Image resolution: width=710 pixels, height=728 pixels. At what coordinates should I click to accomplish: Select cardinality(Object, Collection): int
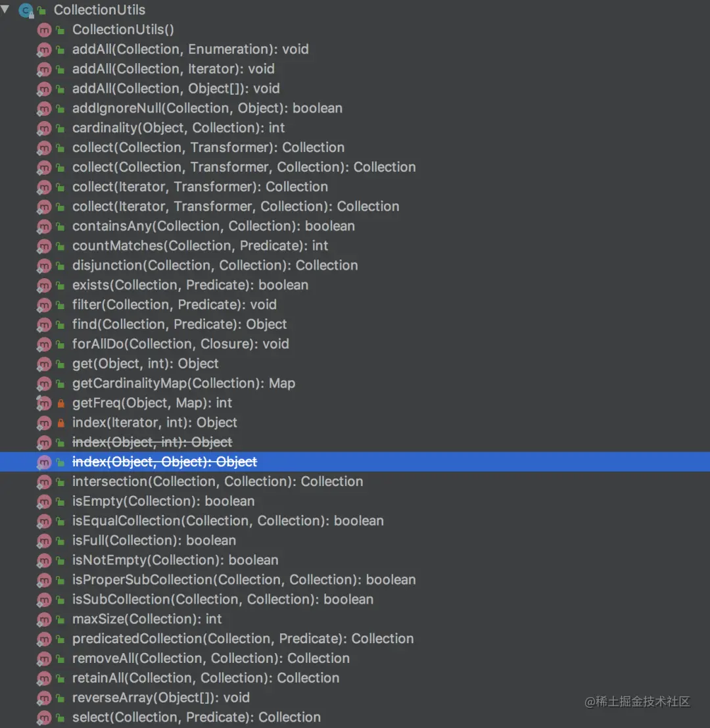(178, 128)
